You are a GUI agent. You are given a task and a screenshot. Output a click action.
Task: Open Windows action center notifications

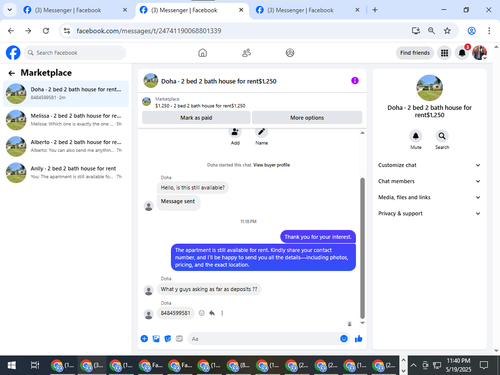point(484,365)
